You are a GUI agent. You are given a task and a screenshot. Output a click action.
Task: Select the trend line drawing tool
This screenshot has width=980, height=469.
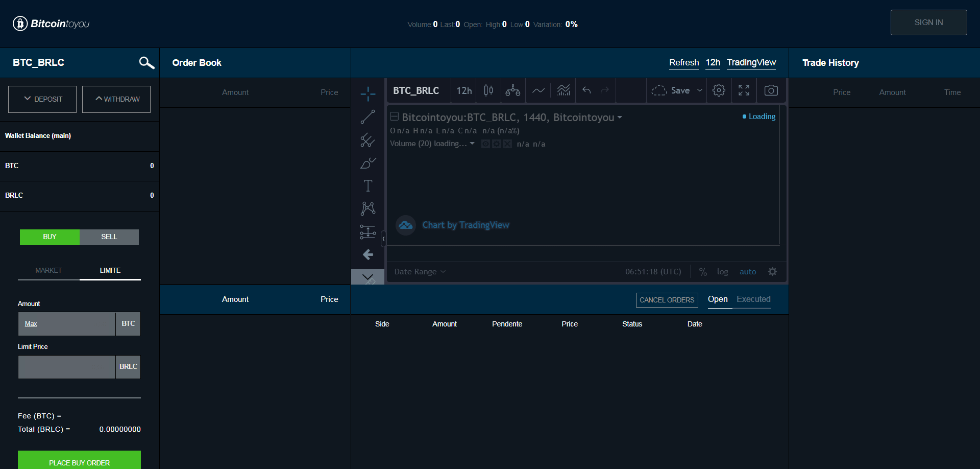click(x=367, y=117)
